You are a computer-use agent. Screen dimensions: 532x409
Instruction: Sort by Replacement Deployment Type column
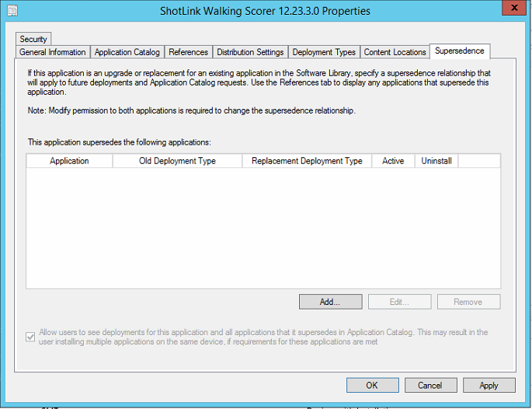(307, 161)
